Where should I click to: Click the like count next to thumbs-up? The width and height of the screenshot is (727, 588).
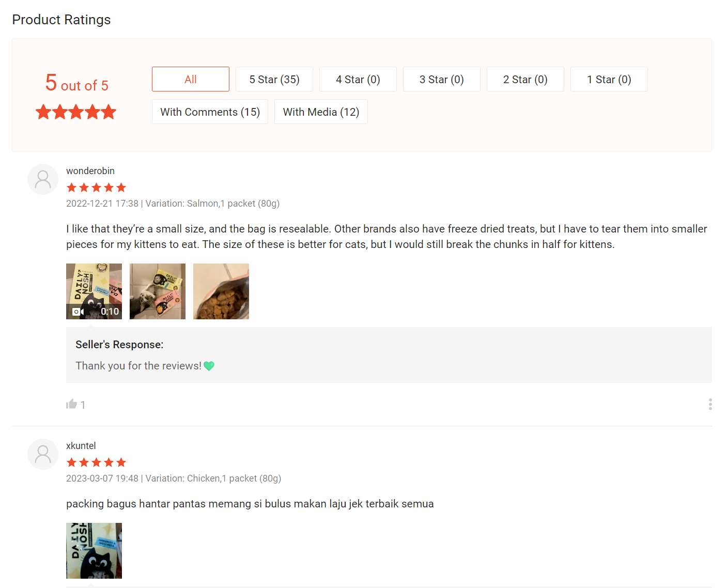83,405
